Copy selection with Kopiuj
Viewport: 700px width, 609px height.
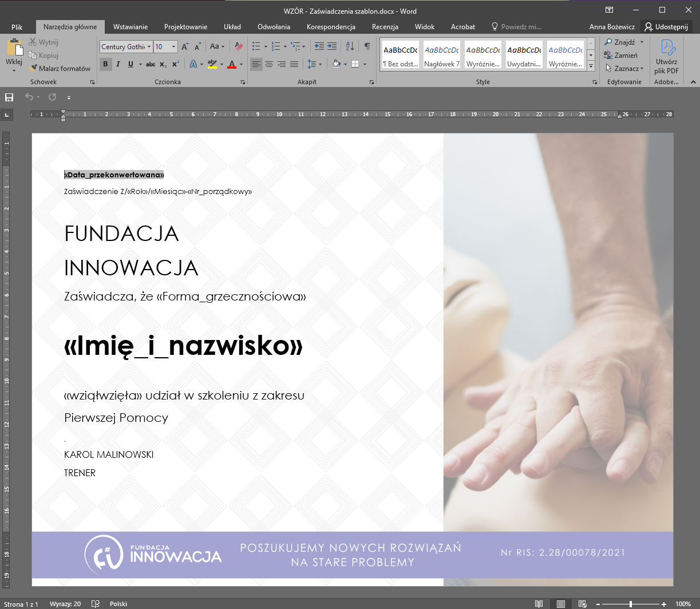(x=43, y=56)
